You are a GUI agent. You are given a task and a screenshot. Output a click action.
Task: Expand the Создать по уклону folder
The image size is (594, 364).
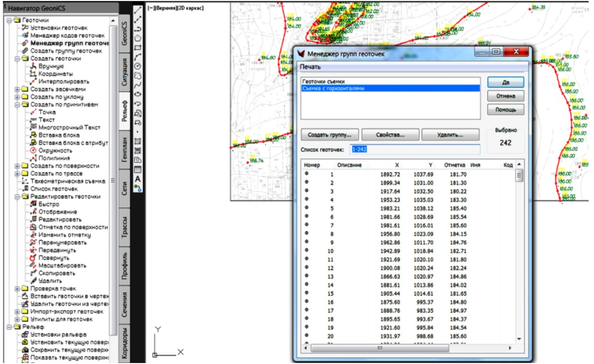point(18,97)
